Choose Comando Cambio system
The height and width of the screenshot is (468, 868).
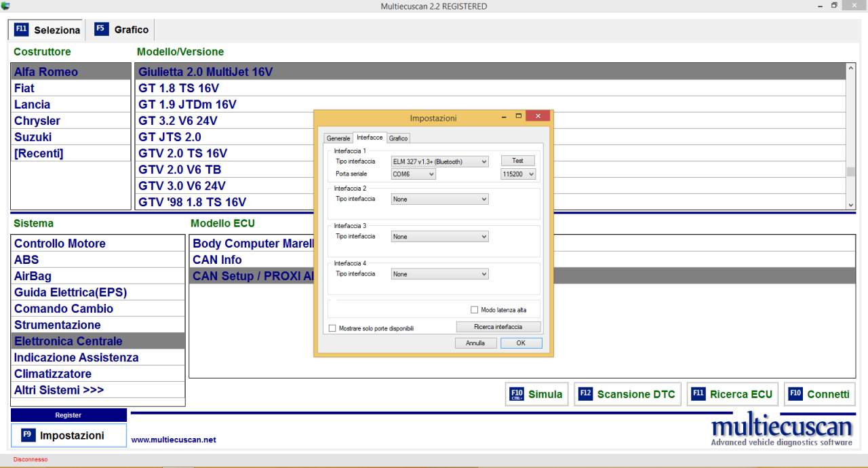tap(98, 309)
